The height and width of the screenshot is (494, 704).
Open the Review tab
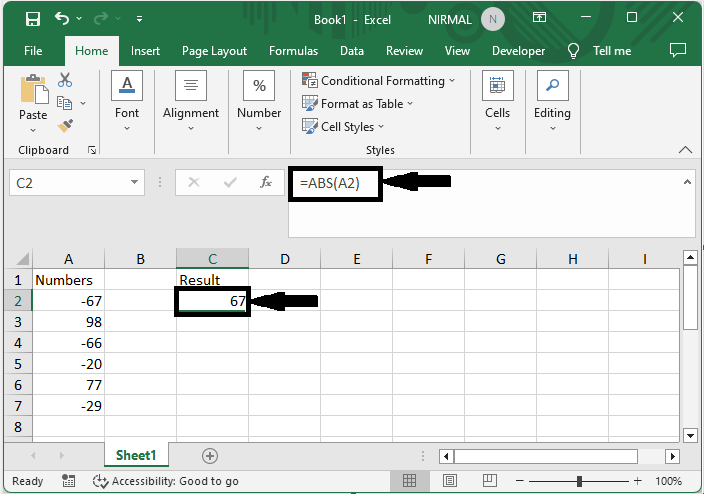pos(404,51)
